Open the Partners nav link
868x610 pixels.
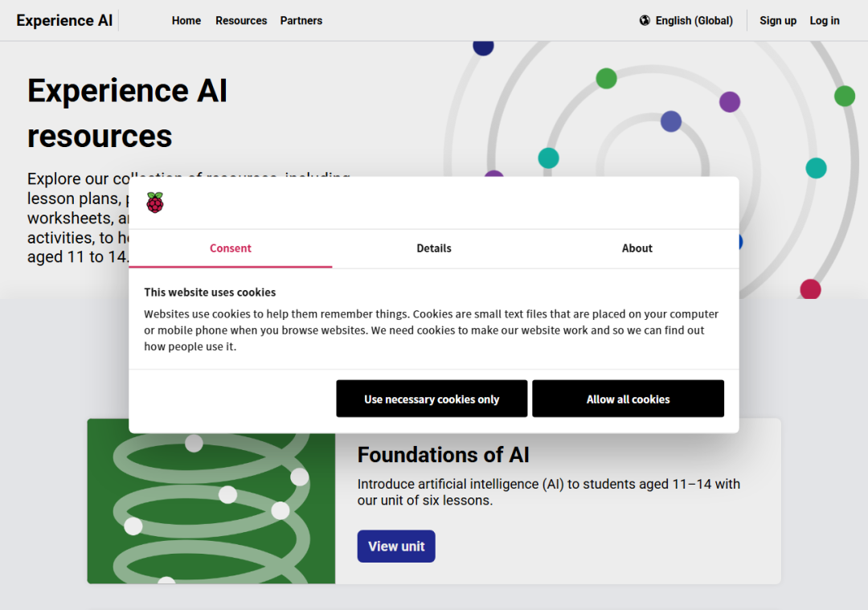[301, 20]
